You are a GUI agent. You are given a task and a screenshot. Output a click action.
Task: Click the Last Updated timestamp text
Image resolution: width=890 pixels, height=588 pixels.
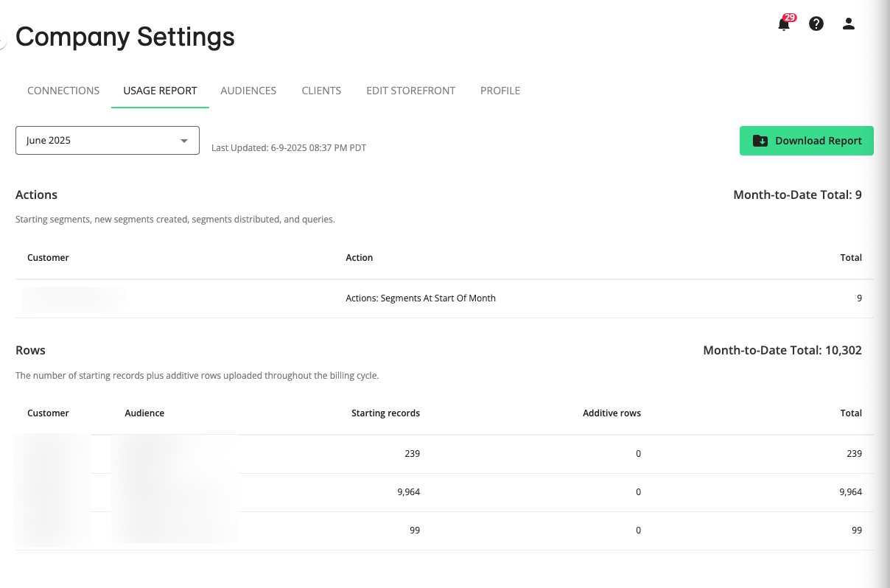[289, 148]
